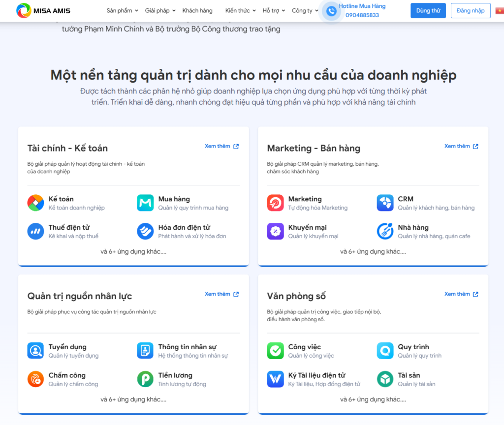Expand the Sản phẩm menu
The width and height of the screenshot is (504, 425).
click(x=123, y=11)
